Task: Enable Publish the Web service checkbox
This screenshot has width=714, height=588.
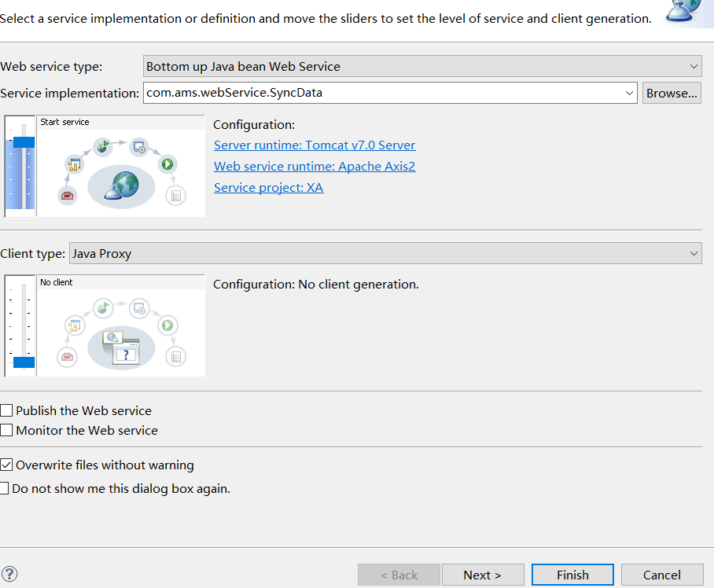Action: click(x=6, y=410)
